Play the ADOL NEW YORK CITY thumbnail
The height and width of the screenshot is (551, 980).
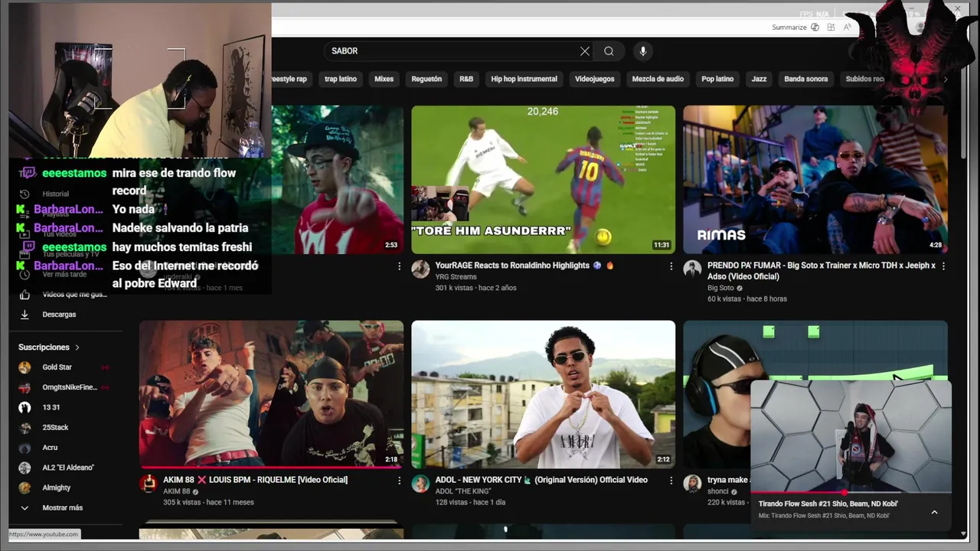[x=543, y=394]
